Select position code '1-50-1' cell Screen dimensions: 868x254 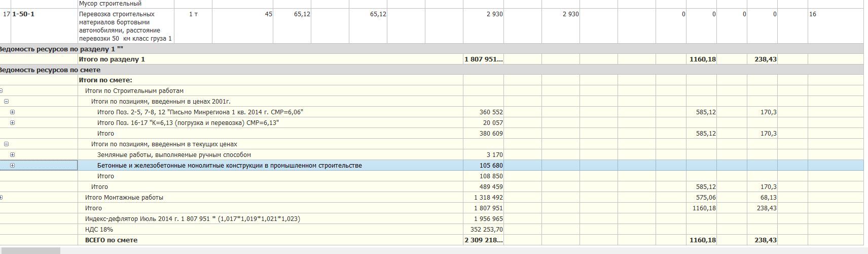coord(23,14)
